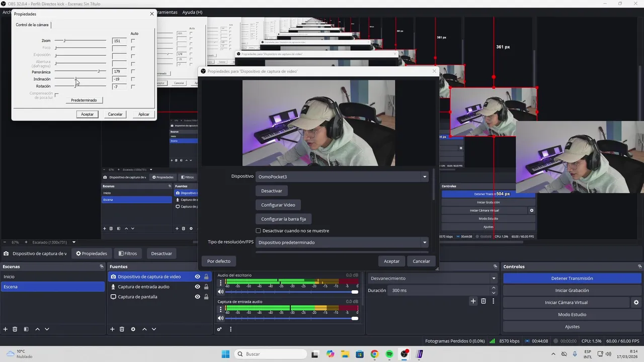
Task: Increase Duración value with up arrow
Action: tap(494, 288)
